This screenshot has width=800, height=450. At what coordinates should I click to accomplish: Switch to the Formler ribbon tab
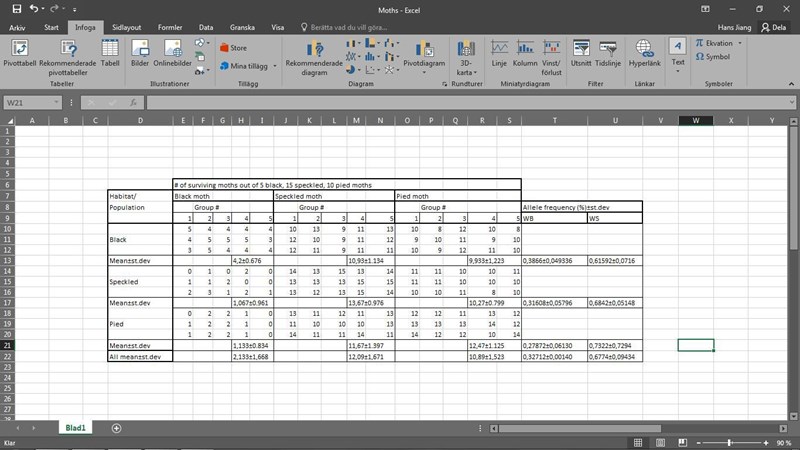[x=172, y=28]
